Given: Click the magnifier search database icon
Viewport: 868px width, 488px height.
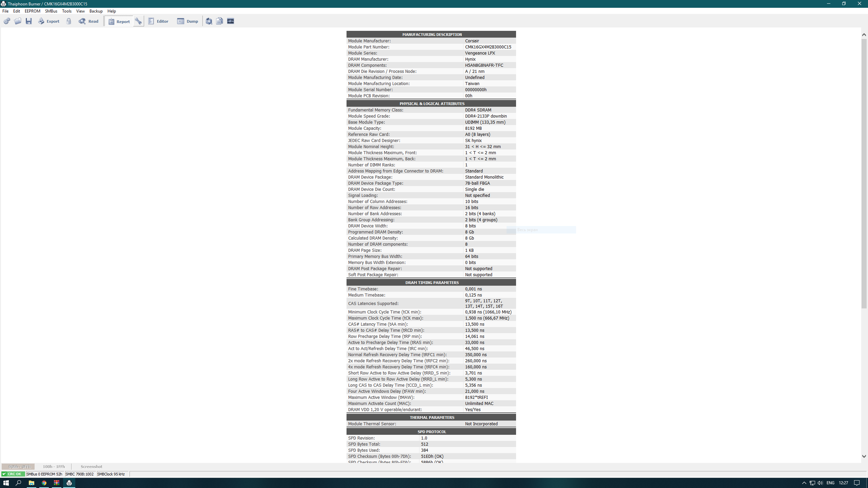Looking at the screenshot, I should [x=209, y=21].
